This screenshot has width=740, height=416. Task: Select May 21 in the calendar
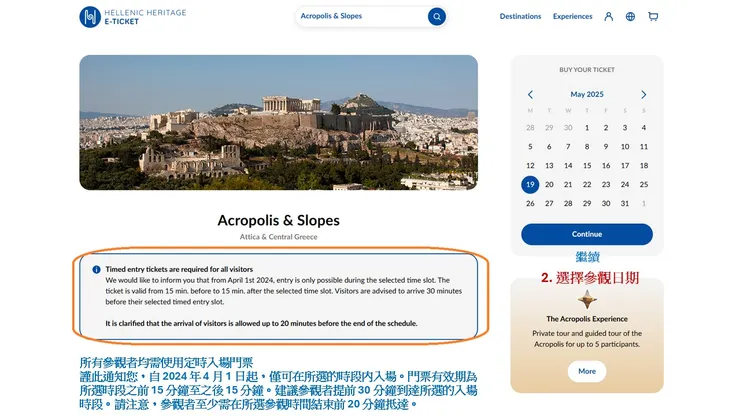coord(568,185)
